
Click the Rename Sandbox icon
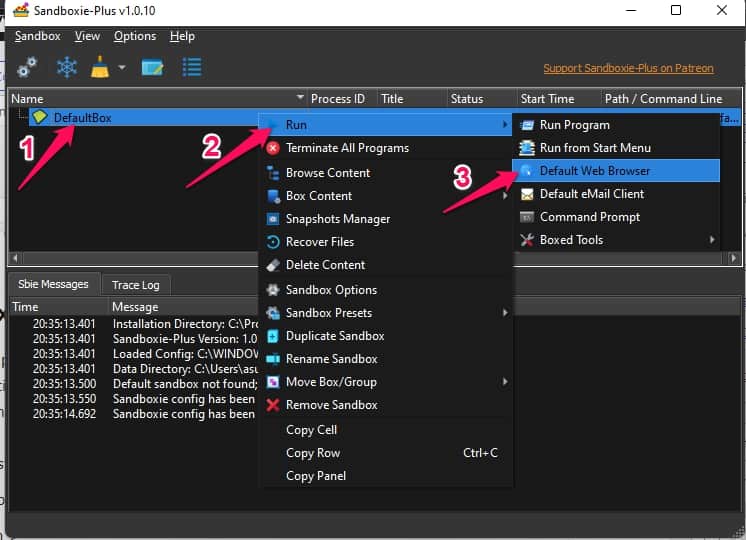coord(273,359)
